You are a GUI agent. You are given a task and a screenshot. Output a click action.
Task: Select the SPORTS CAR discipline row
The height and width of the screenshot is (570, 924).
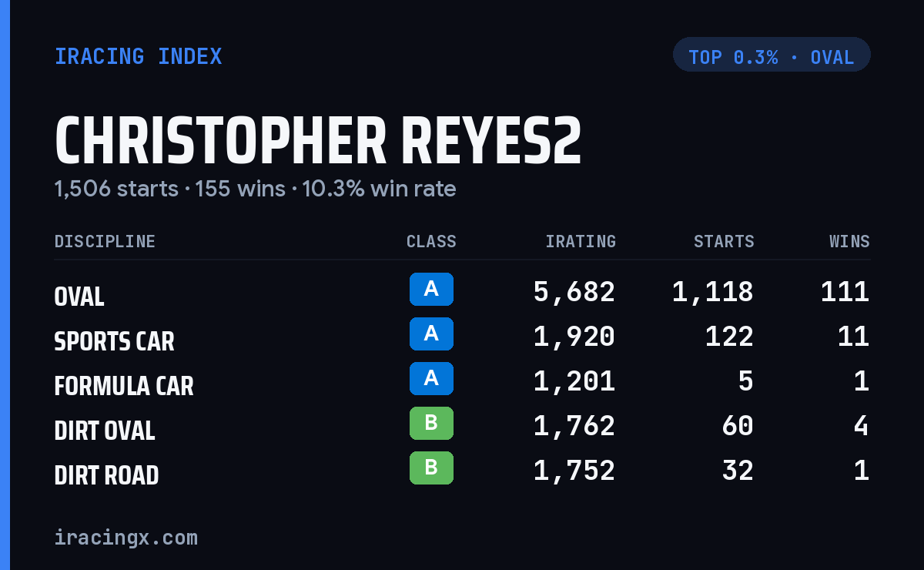click(462, 337)
